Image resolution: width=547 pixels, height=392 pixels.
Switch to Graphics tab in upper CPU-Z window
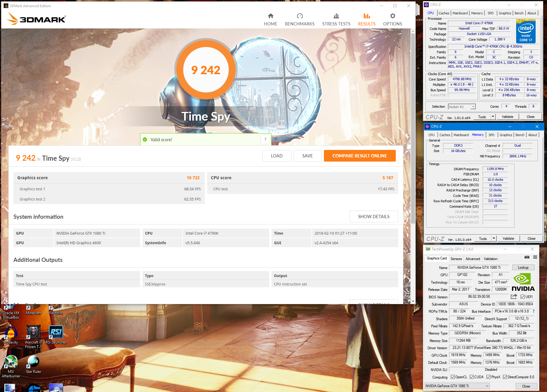tap(505, 13)
